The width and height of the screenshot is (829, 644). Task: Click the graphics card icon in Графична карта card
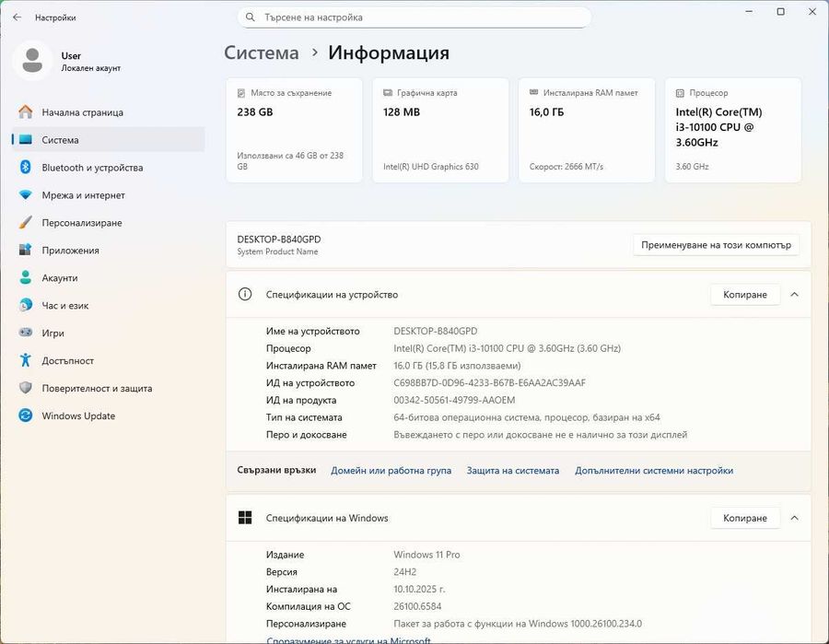pos(388,92)
